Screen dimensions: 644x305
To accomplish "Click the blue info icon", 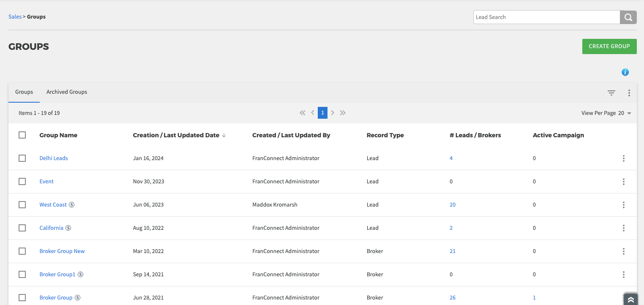I will (625, 72).
